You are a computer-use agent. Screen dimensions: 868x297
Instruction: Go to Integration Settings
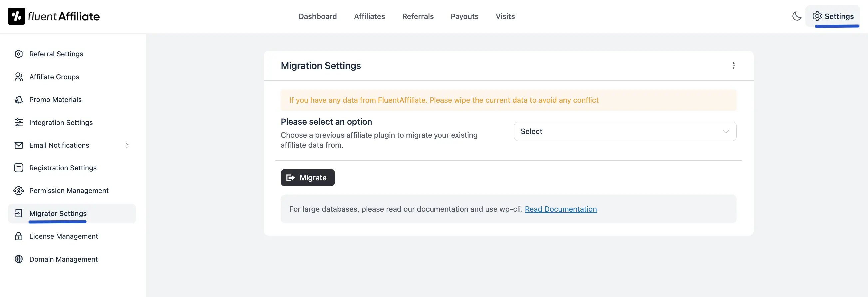(72, 123)
